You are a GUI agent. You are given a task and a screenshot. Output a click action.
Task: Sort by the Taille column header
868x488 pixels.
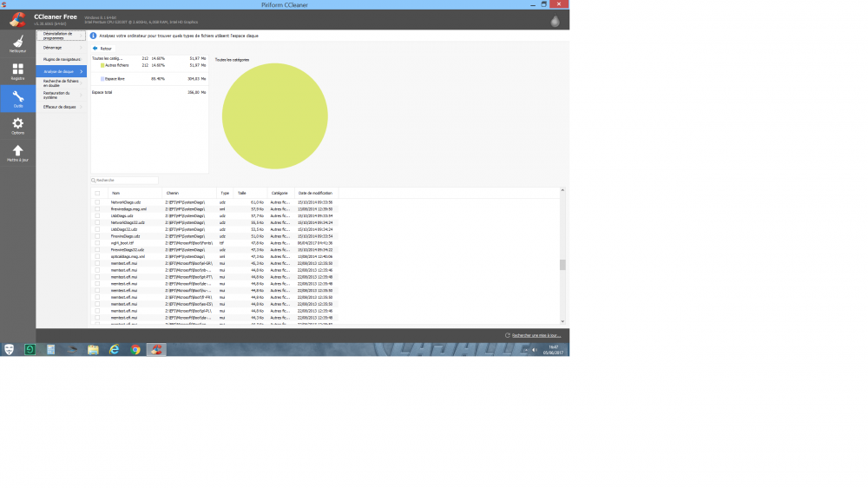[x=250, y=194]
